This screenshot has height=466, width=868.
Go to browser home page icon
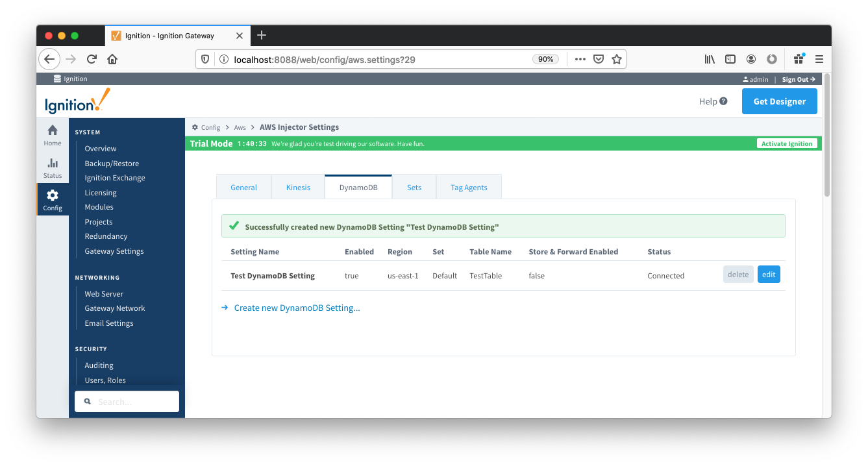(x=112, y=59)
